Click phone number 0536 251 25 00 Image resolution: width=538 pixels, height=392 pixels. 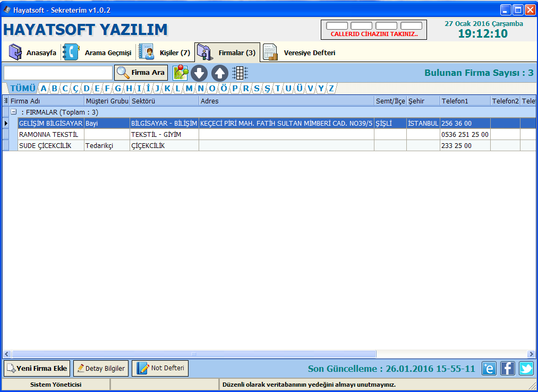pos(465,134)
